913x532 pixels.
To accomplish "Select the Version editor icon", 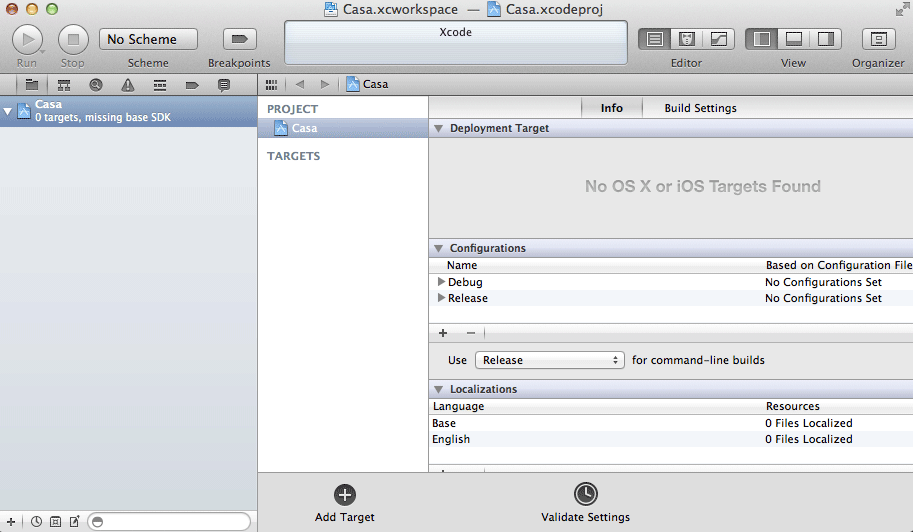I will [719, 39].
